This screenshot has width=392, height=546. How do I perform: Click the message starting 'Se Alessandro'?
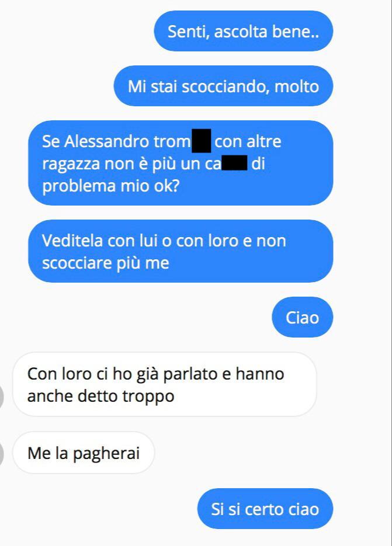[181, 163]
